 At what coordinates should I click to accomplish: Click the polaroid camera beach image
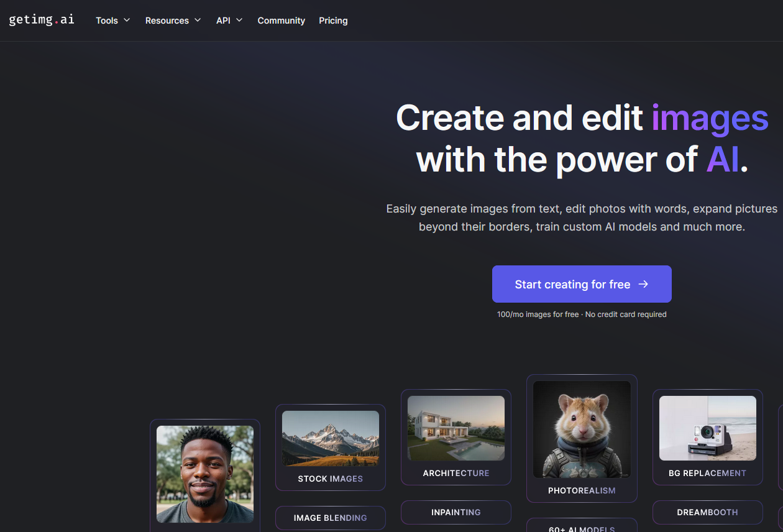pos(707,428)
